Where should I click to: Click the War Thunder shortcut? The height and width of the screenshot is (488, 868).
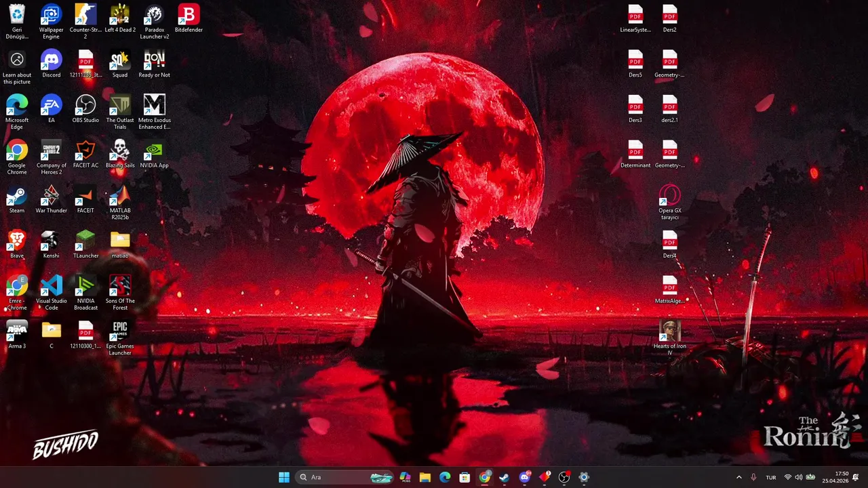pos(52,200)
